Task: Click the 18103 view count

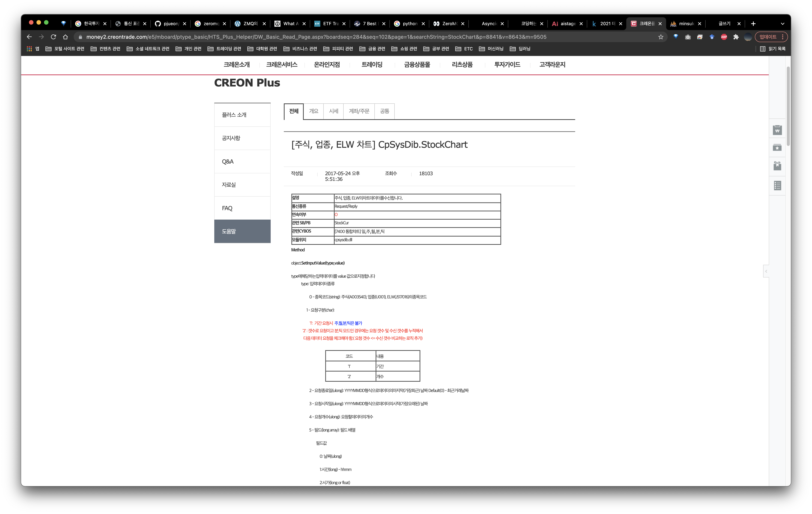Action: click(x=426, y=173)
